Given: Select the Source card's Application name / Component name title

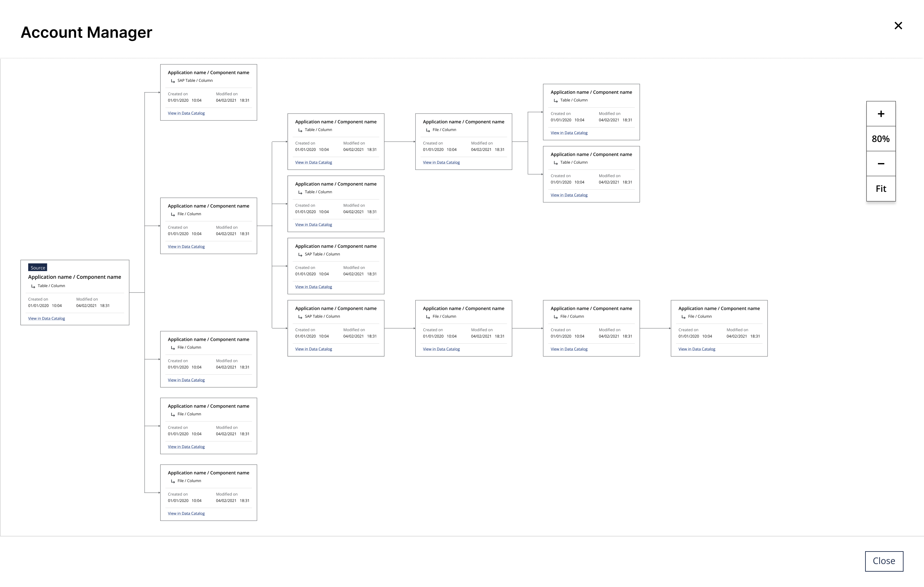Looking at the screenshot, I should (x=75, y=277).
